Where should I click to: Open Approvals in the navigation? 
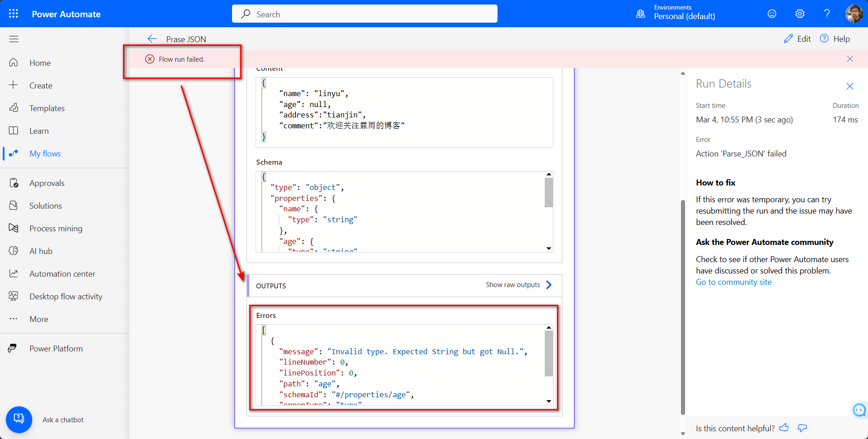click(x=47, y=183)
